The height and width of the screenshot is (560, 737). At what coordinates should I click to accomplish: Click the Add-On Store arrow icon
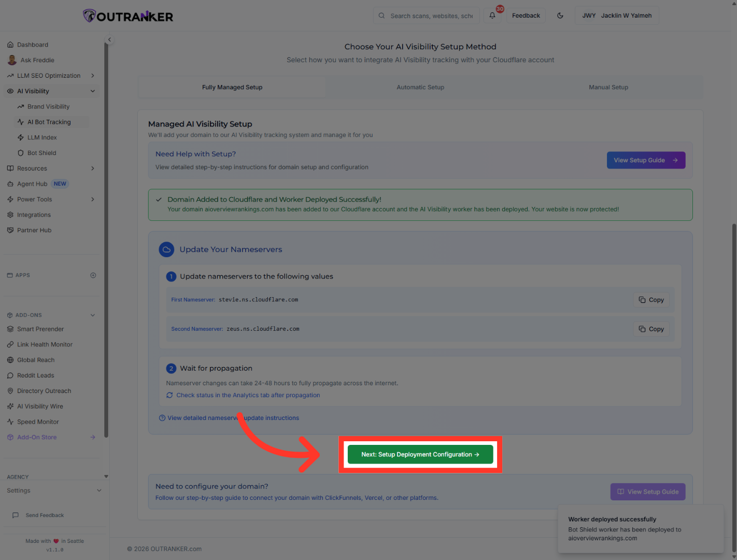click(x=93, y=438)
